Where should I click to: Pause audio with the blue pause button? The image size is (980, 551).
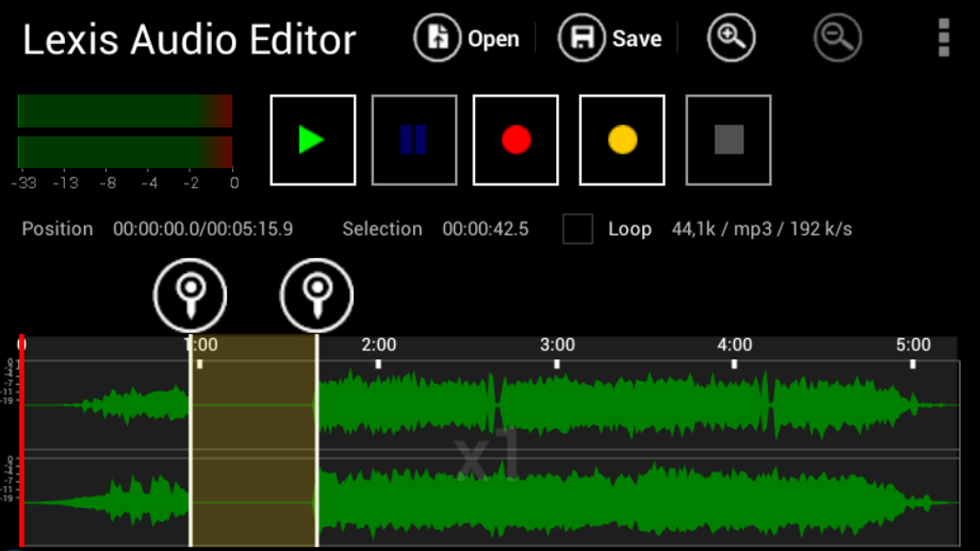tap(414, 140)
